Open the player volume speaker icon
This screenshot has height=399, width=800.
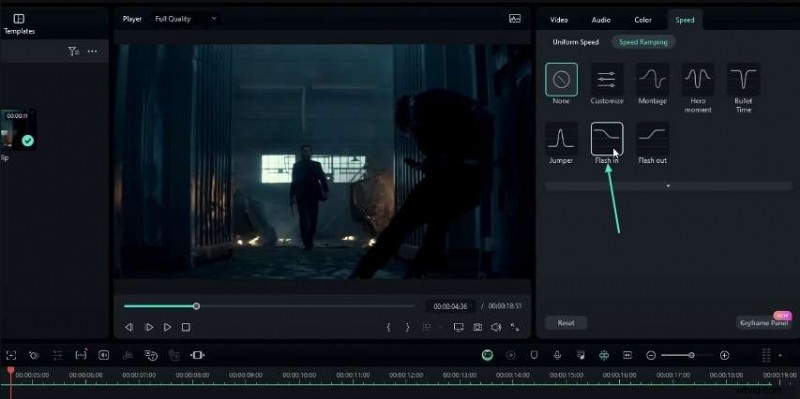496,327
